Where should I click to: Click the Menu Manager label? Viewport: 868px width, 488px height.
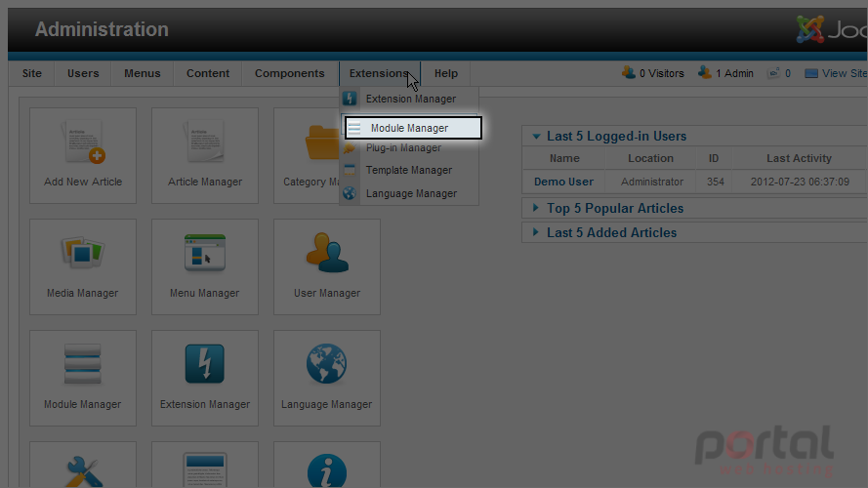[x=205, y=293]
